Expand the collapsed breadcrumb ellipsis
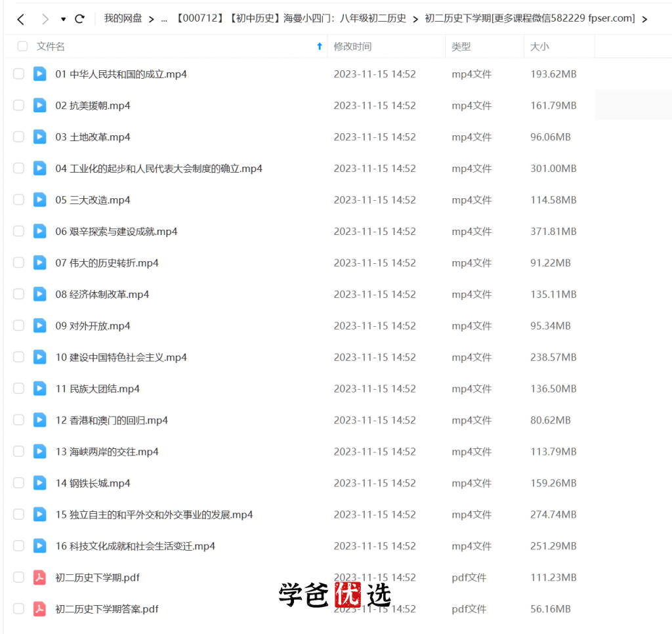672x634 pixels. (x=164, y=19)
